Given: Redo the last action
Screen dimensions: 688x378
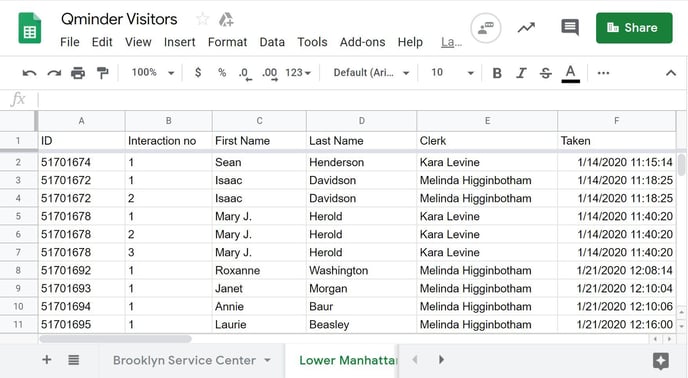Looking at the screenshot, I should (x=54, y=73).
